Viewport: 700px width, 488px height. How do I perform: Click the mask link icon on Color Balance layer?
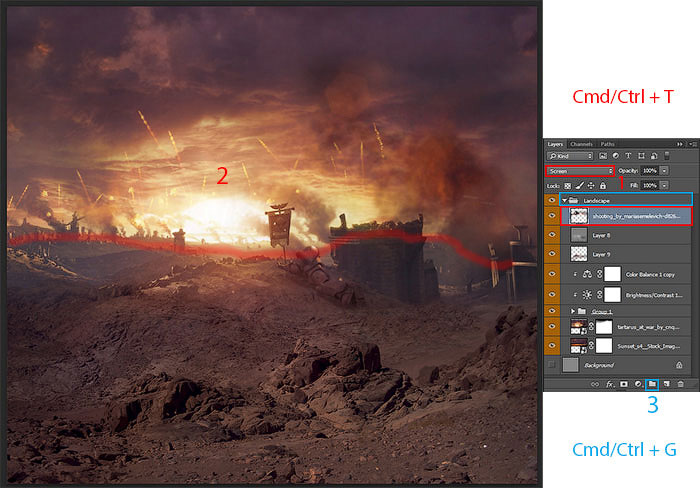(600, 274)
